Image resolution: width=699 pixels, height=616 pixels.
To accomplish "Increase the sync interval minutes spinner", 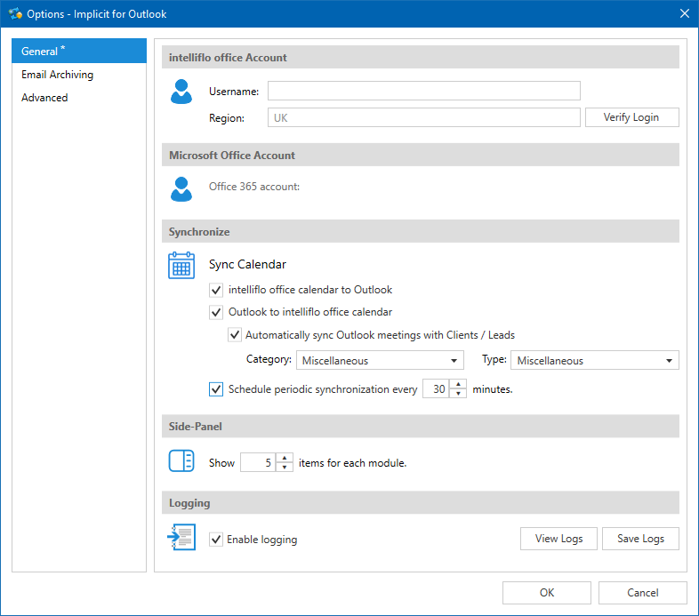I will click(x=458, y=384).
